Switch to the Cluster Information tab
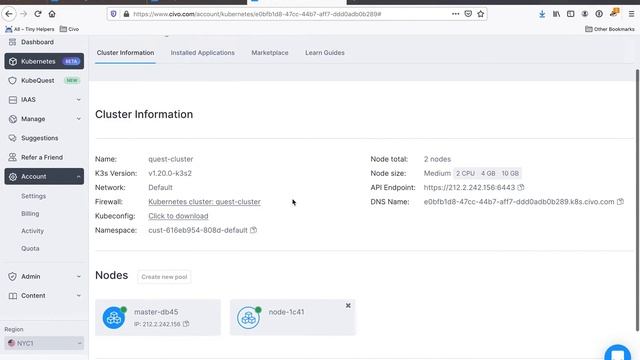 point(125,53)
